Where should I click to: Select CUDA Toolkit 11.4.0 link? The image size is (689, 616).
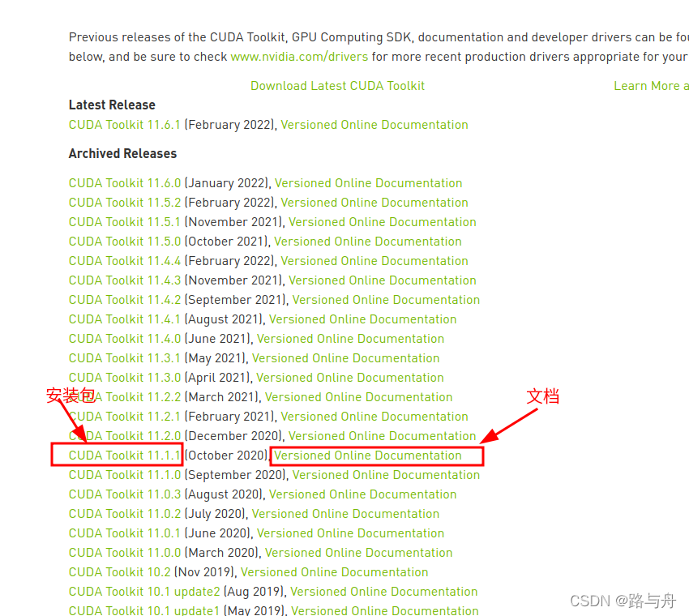(x=125, y=339)
